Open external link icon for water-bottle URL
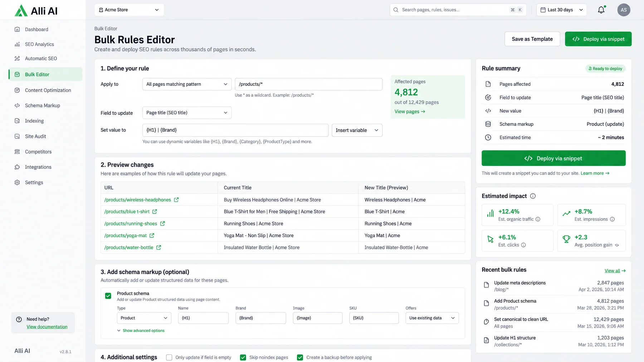The width and height of the screenshot is (644, 362). pos(158,248)
